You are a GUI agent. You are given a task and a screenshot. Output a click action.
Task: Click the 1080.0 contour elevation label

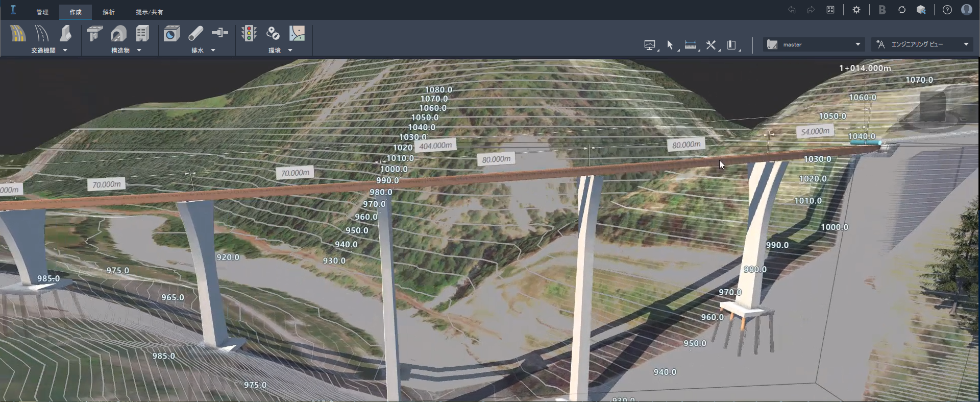coord(438,89)
